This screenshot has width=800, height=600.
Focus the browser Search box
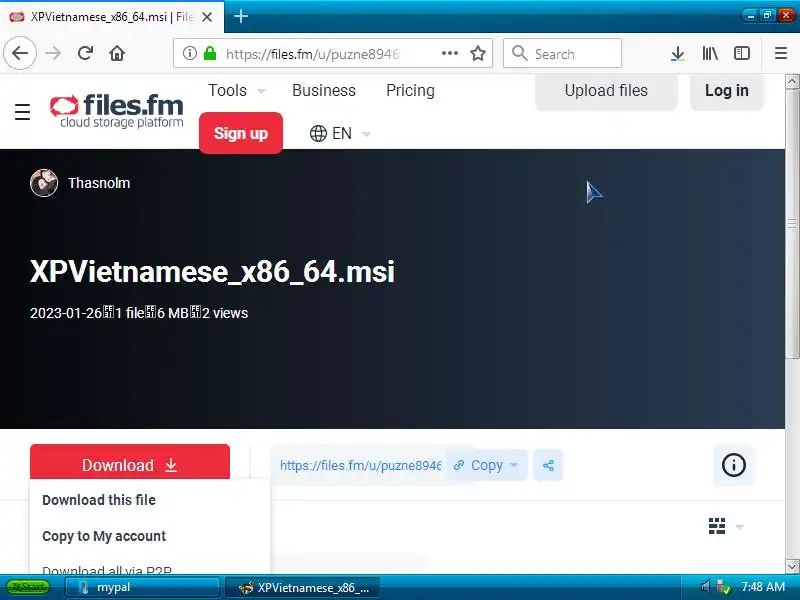coord(562,53)
